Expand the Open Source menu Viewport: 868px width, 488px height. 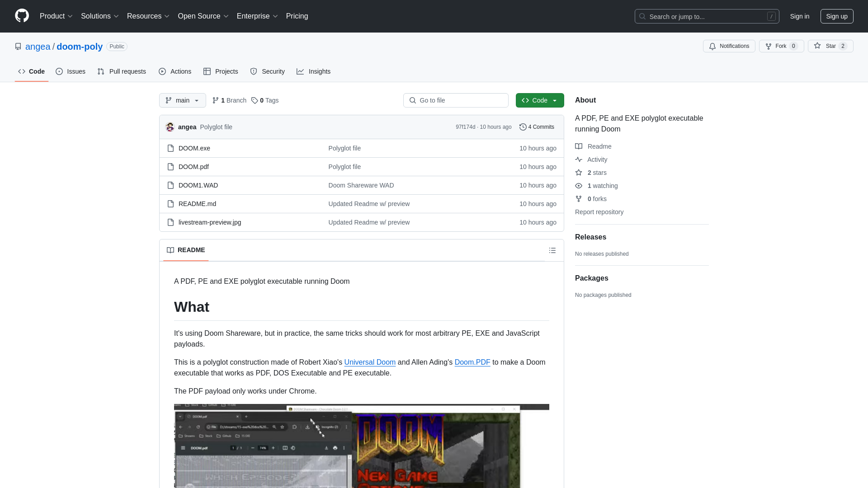tap(203, 16)
